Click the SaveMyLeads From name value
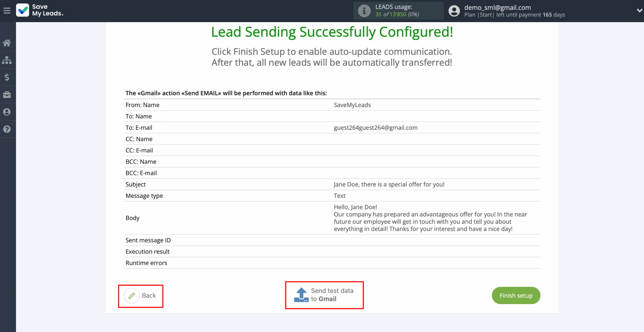 [x=352, y=105]
